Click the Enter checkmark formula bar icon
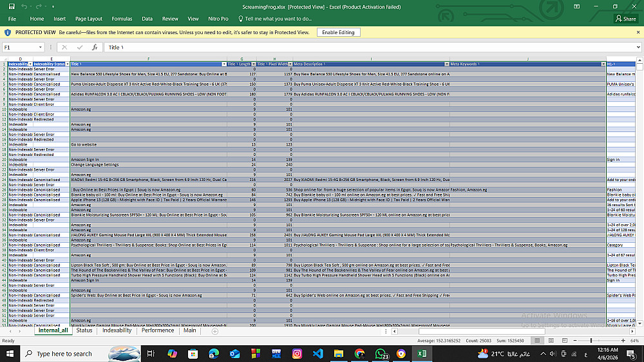This screenshot has width=644, height=362. coord(80,47)
